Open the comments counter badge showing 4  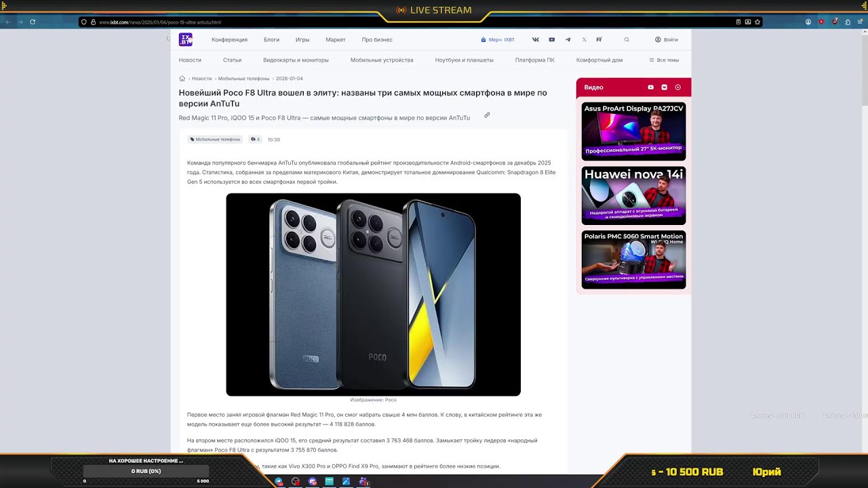click(x=255, y=140)
